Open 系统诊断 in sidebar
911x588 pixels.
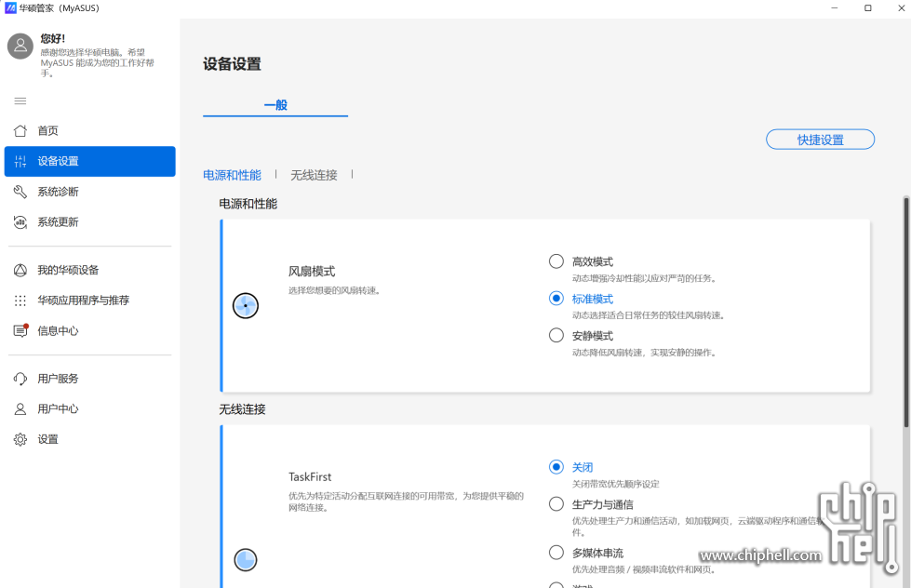89,192
